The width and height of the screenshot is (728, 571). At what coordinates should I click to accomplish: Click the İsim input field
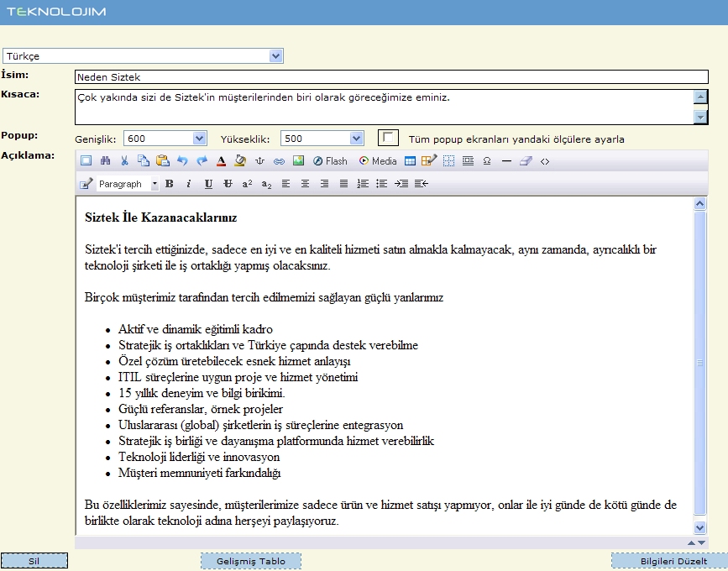[391, 77]
